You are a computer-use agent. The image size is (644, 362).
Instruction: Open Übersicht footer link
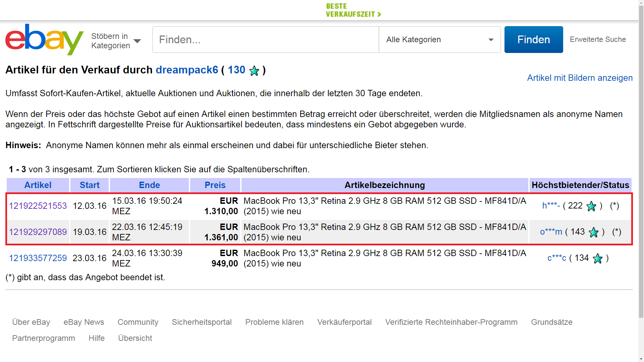pyautogui.click(x=135, y=338)
